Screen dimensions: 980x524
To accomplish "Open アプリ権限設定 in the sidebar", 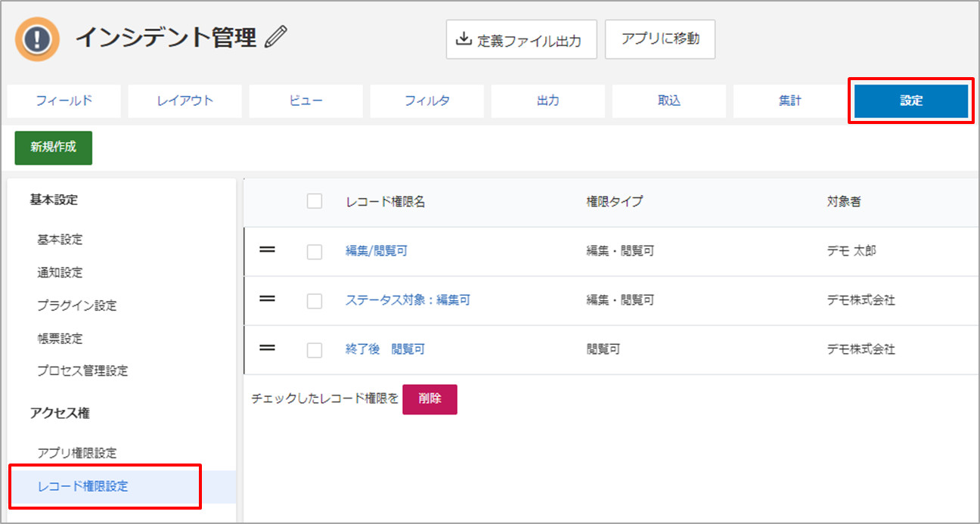I will (77, 454).
